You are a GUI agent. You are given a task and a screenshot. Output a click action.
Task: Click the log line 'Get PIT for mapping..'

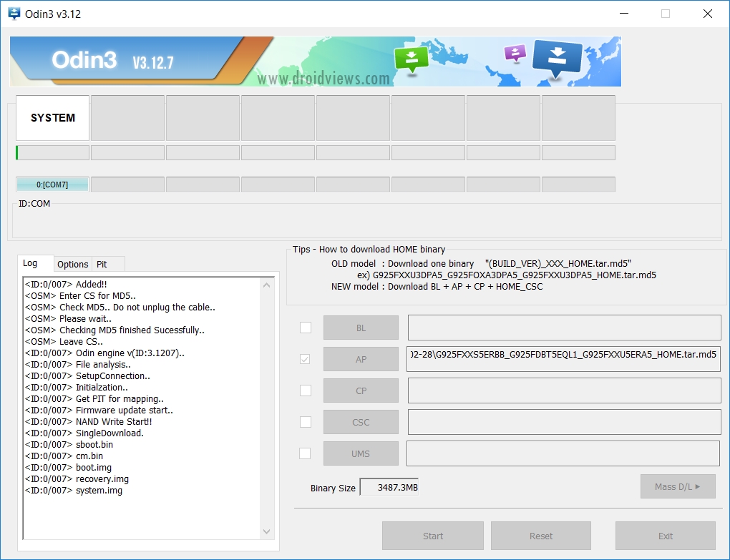(x=94, y=398)
